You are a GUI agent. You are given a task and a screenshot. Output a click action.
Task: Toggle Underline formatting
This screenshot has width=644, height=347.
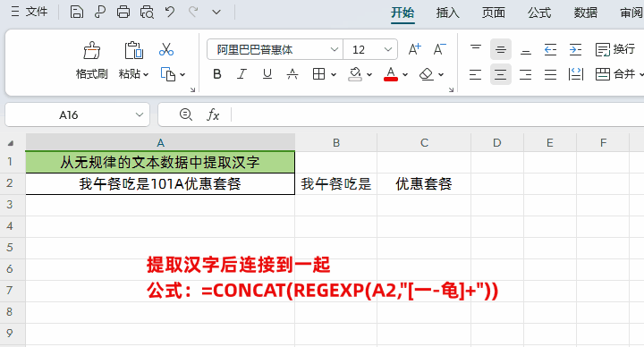click(x=267, y=74)
